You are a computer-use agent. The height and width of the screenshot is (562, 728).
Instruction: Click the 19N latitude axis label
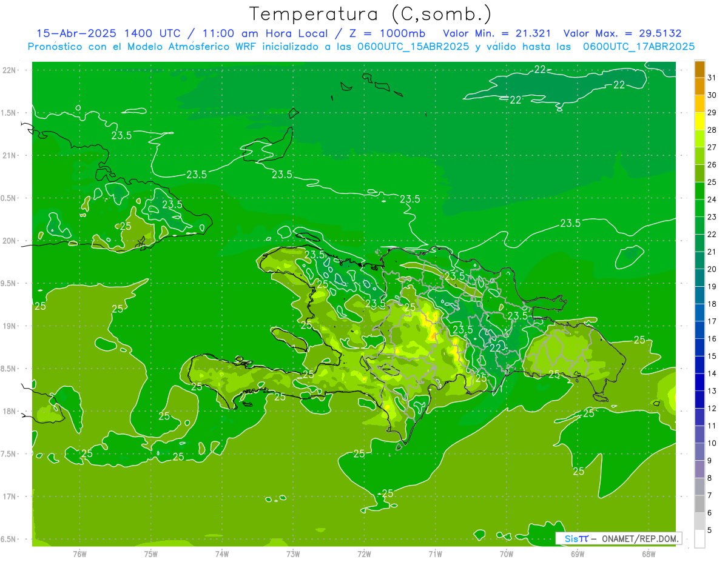tap(9, 326)
